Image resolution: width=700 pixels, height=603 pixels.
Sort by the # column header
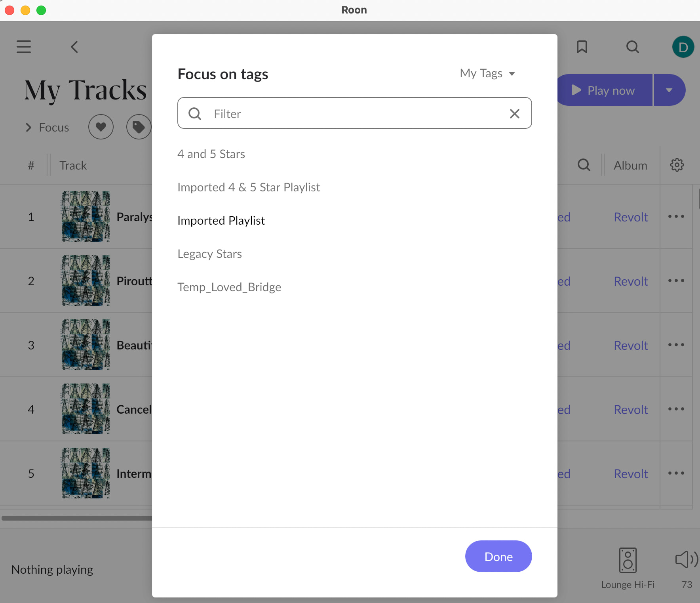click(x=31, y=165)
